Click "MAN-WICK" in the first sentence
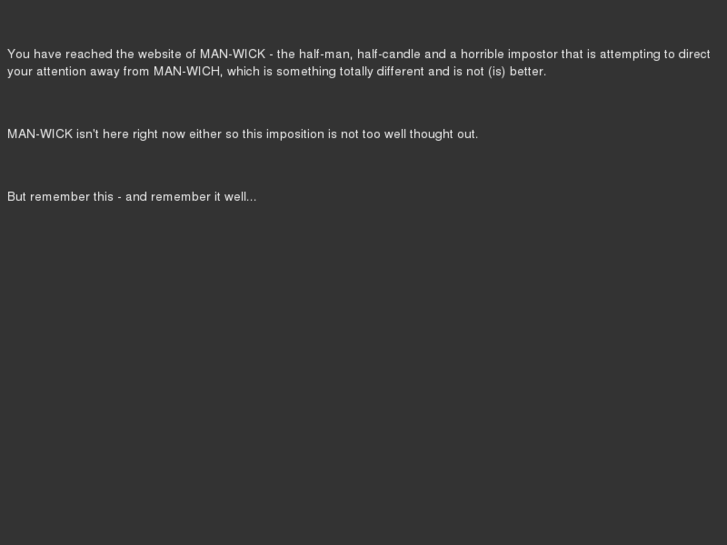The image size is (727, 545). tap(233, 55)
